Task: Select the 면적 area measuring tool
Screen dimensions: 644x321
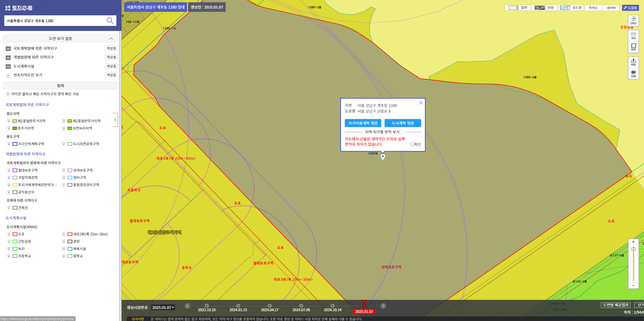Action: point(633,47)
